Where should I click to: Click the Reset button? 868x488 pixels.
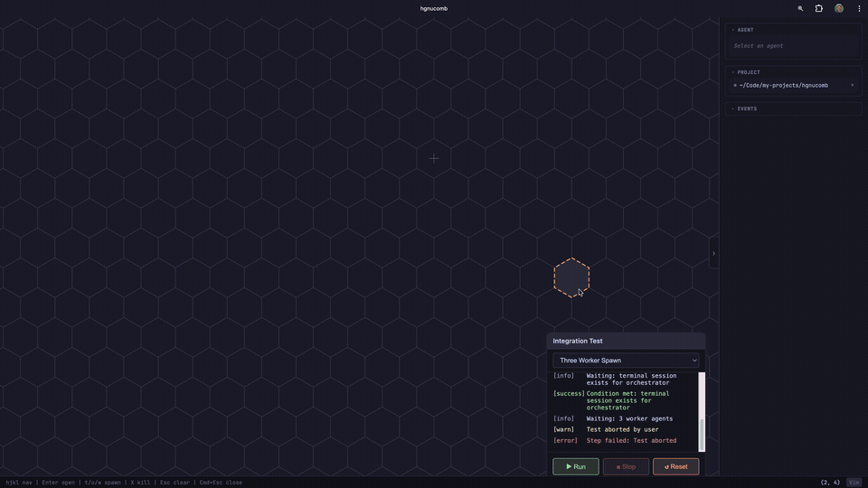tap(676, 466)
